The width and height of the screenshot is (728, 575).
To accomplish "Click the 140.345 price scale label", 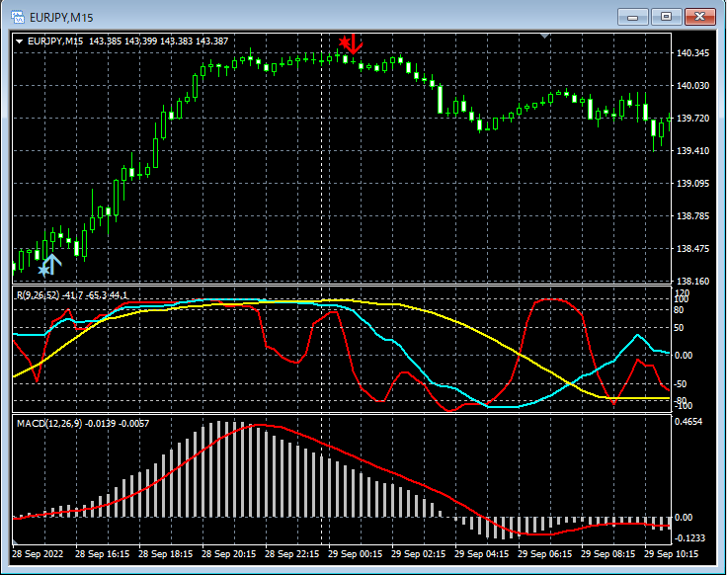I will (x=692, y=53).
